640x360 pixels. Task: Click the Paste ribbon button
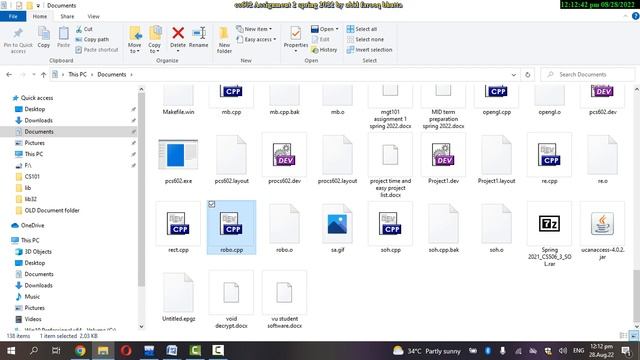(63, 37)
